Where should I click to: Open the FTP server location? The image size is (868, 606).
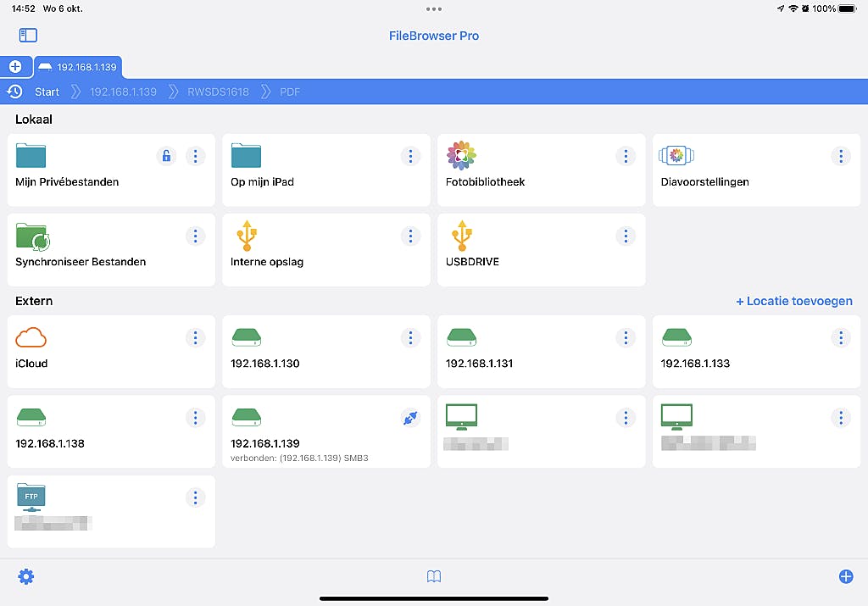[x=111, y=511]
